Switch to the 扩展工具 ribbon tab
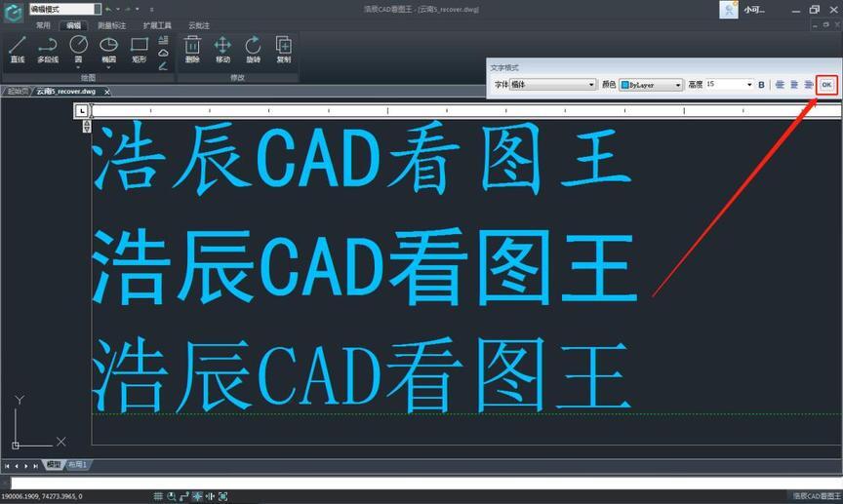Viewport: 843px width, 504px height. click(157, 25)
